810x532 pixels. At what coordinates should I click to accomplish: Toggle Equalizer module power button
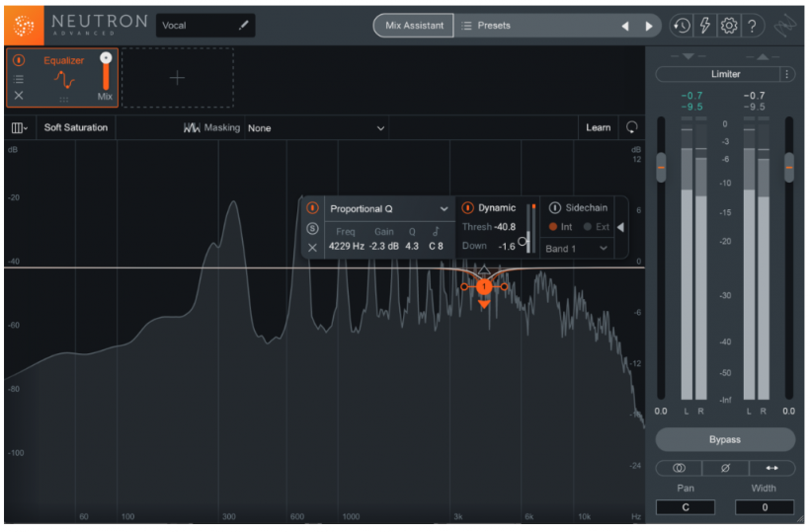[x=19, y=60]
